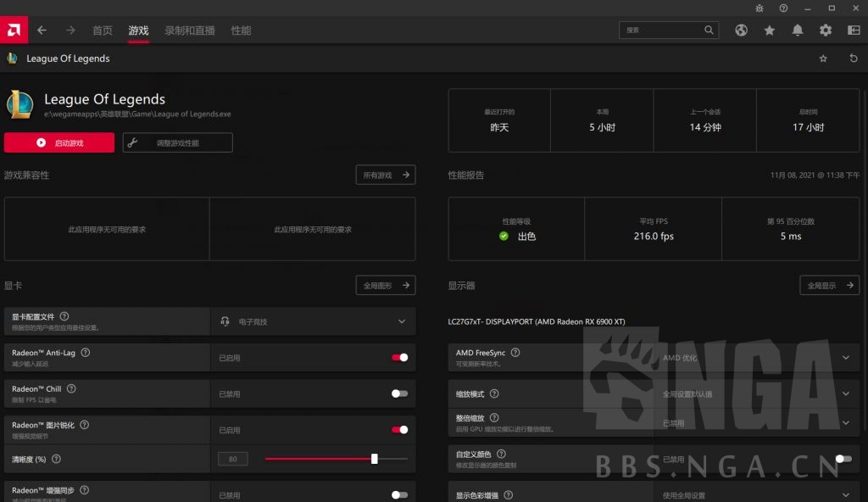Enable Radeon Chill

398,393
